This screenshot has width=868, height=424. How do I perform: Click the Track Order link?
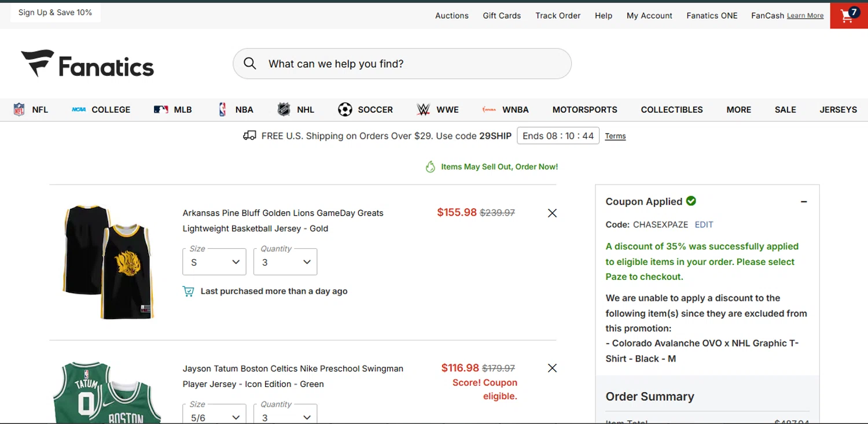558,16
